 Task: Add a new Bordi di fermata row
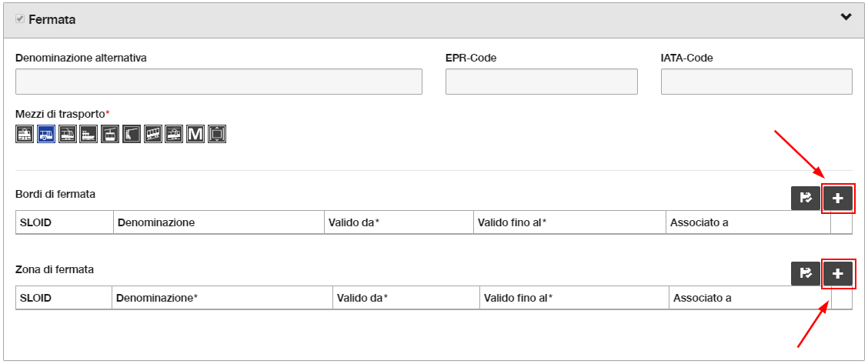(x=837, y=199)
